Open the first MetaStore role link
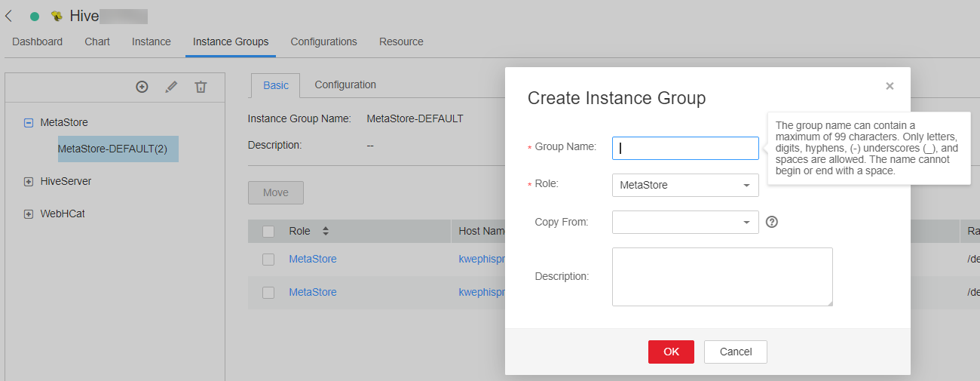This screenshot has height=381, width=980. [x=313, y=259]
